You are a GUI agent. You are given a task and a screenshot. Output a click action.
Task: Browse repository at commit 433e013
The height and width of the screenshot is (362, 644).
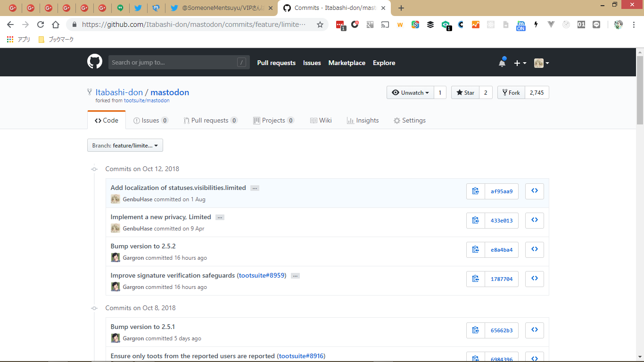click(x=535, y=221)
